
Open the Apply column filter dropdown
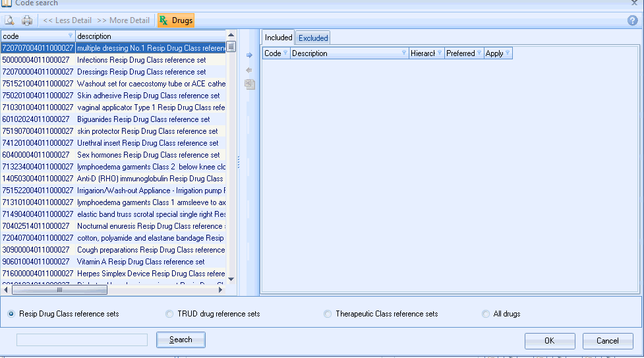[x=508, y=53]
